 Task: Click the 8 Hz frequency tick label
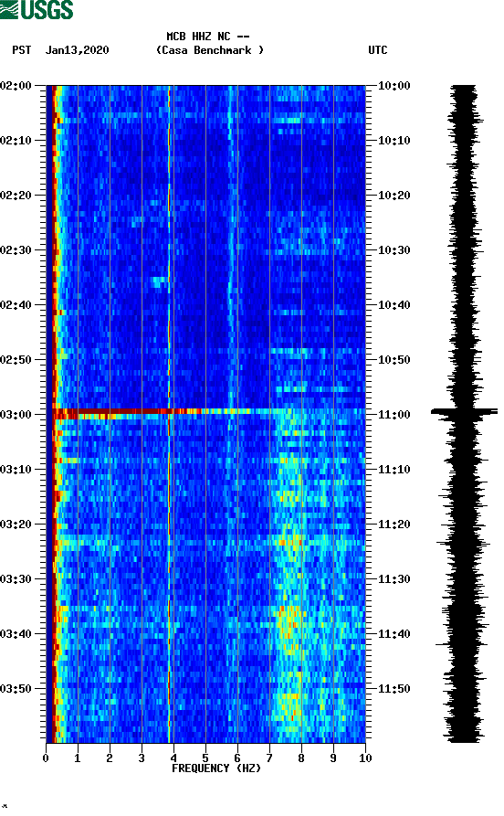point(301,758)
